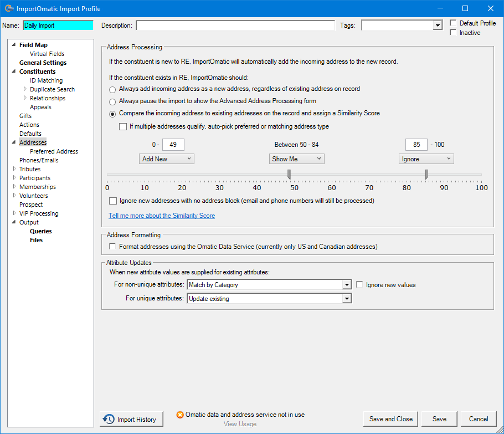Open the Match by Category dropdown

(x=347, y=285)
